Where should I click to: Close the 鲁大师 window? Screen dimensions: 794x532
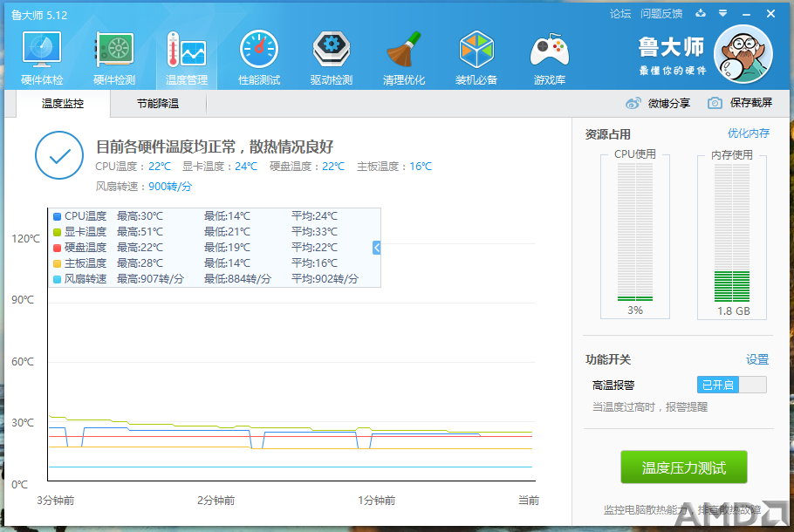(x=770, y=14)
